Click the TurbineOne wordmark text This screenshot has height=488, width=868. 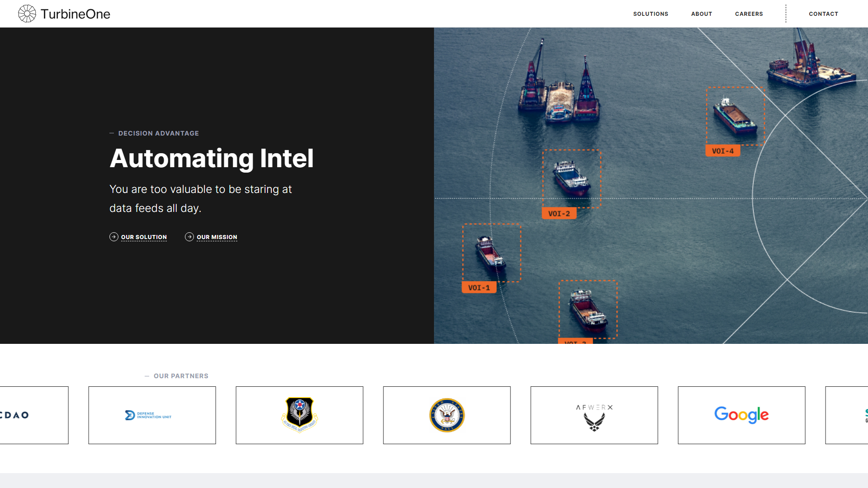coord(75,14)
